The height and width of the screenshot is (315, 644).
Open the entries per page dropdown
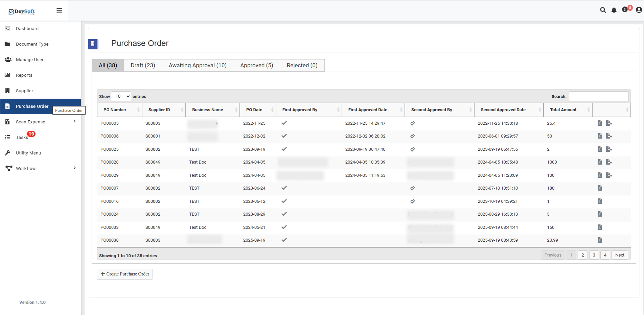click(x=121, y=96)
